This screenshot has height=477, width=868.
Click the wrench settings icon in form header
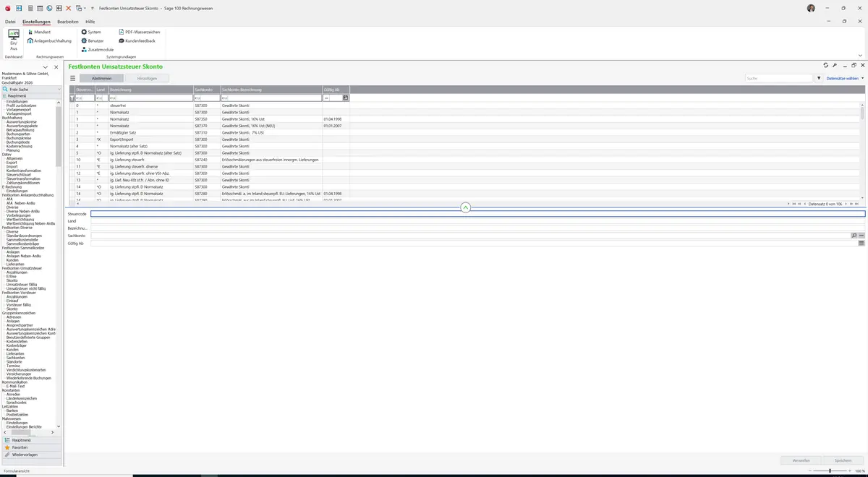pos(835,66)
